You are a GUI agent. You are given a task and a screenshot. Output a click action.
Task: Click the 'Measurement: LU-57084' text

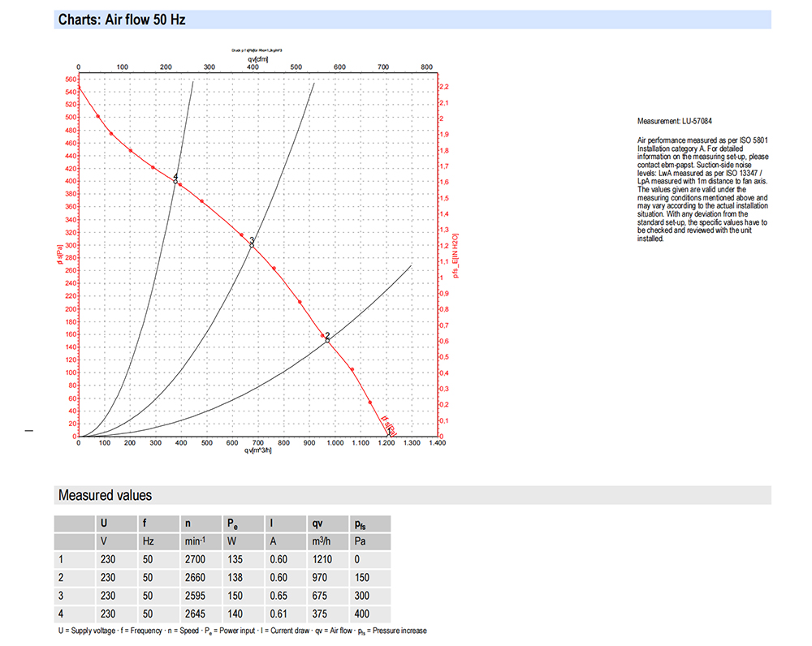[674, 121]
